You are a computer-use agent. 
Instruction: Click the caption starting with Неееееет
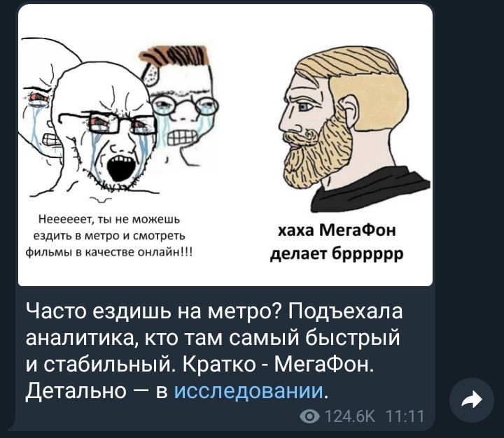click(x=109, y=236)
